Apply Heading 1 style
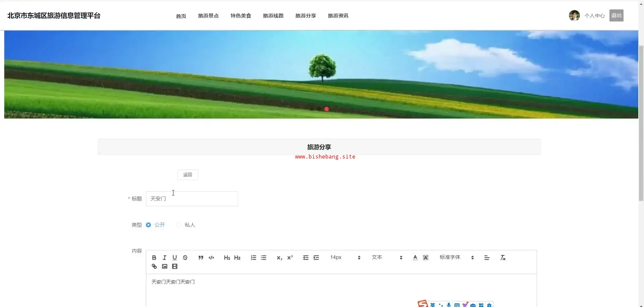This screenshot has width=644, height=307. coord(227,258)
